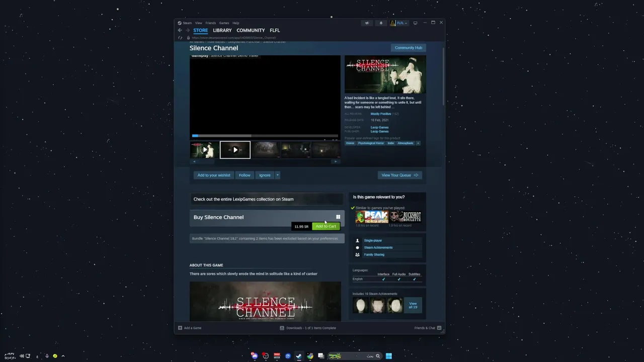Open the Buckshot Roulette similar game thumbnail
Screen dimensions: 644x362
405,217
